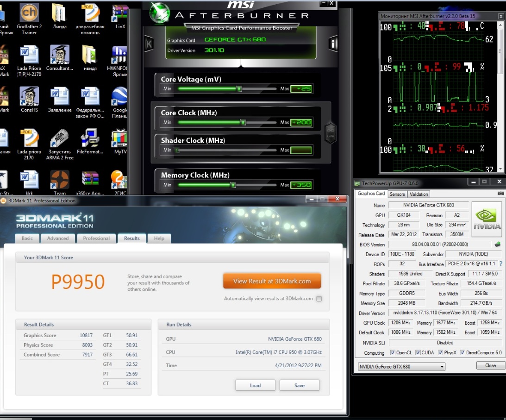Click the Core Clock slider handle
The width and height of the screenshot is (506, 420).
pos(244,122)
